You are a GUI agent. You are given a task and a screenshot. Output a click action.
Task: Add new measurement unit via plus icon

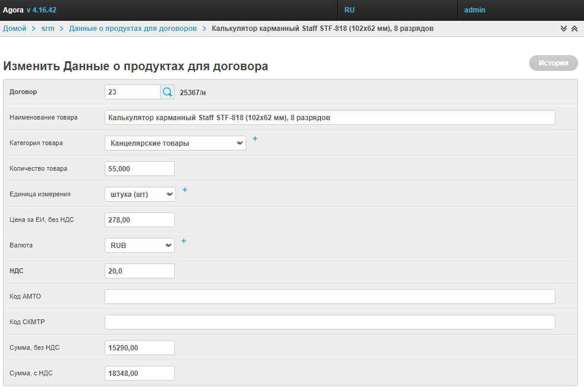coord(184,190)
